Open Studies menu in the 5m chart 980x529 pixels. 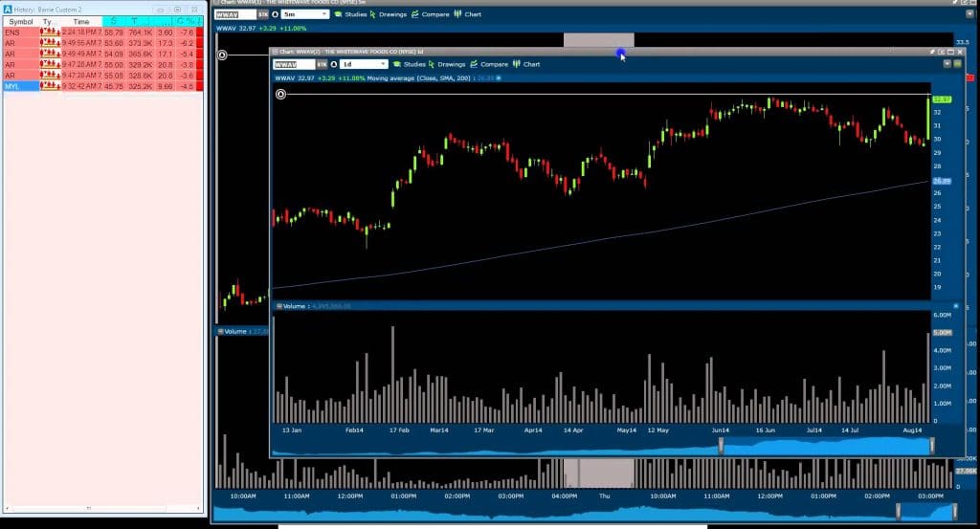[356, 13]
